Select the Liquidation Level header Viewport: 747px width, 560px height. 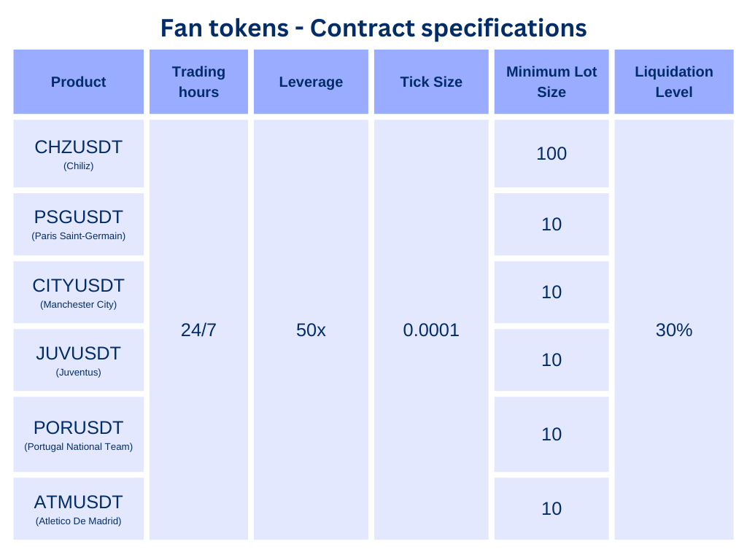[x=674, y=82]
